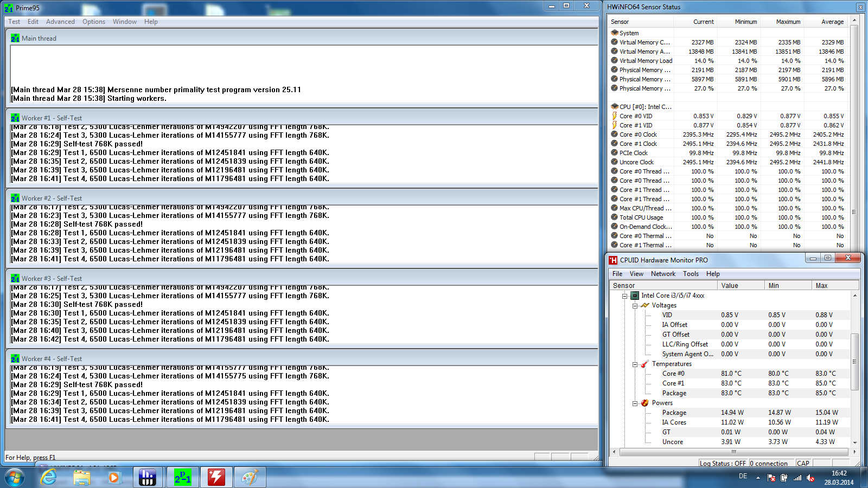Click the Hardware Monitor down scroll arrow
The image size is (868, 488).
[855, 442]
